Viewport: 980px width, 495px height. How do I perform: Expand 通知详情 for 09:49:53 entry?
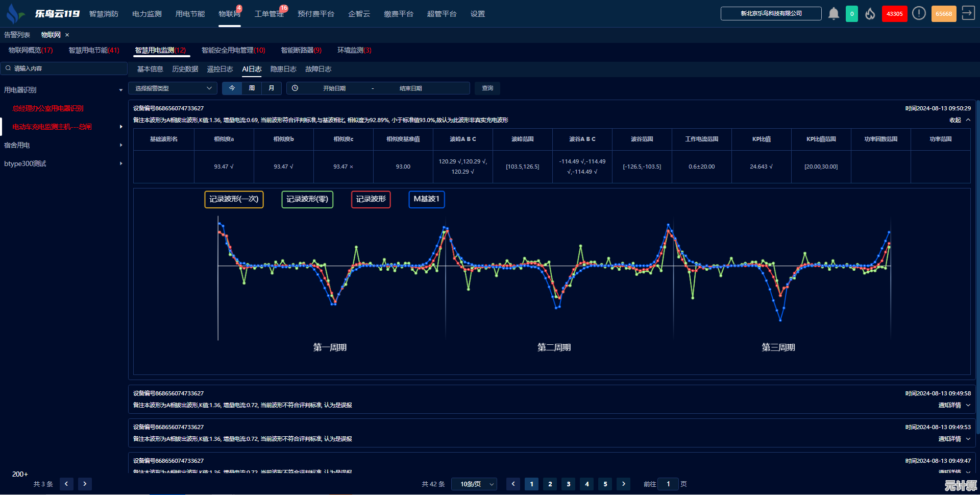954,439
